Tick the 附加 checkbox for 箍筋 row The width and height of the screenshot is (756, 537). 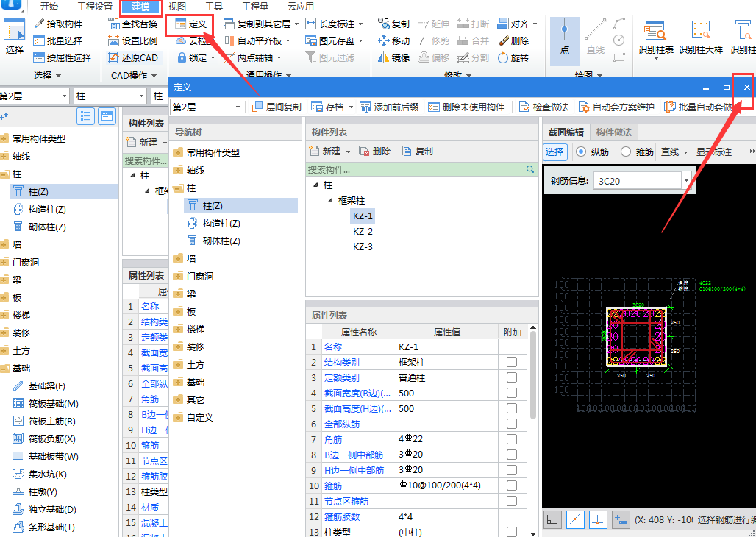(x=512, y=486)
